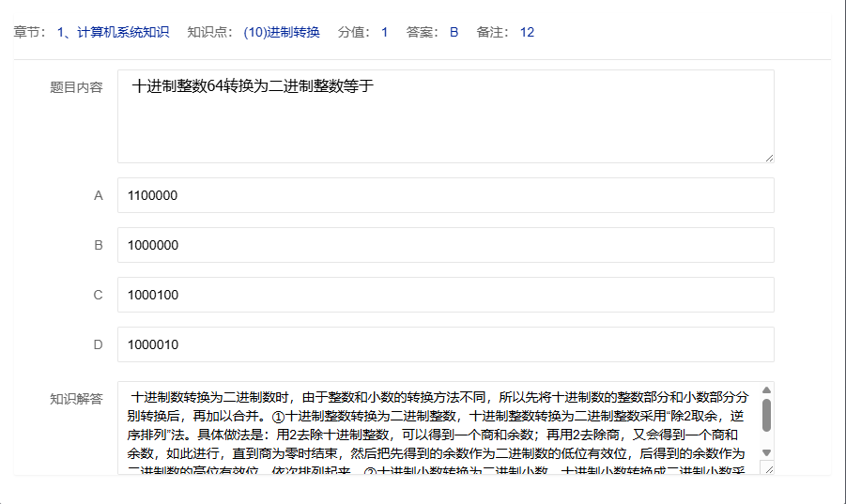Click the answer value B in header
Viewport: 846px width, 504px height.
tap(454, 32)
